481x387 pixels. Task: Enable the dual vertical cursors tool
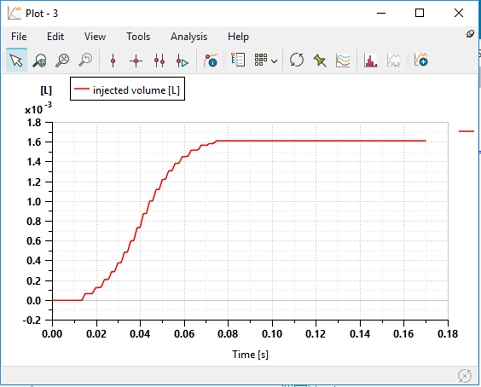pos(159,61)
